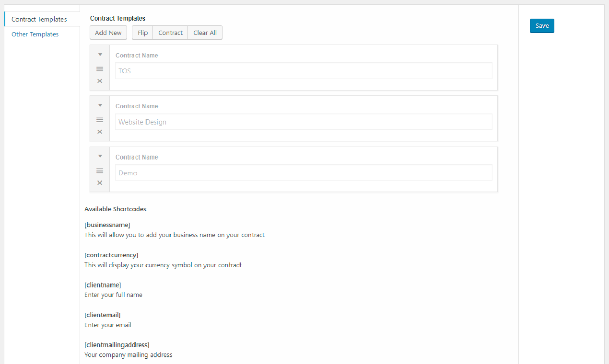The height and width of the screenshot is (364, 609).
Task: Click Clear All to remove templates
Action: click(x=205, y=32)
